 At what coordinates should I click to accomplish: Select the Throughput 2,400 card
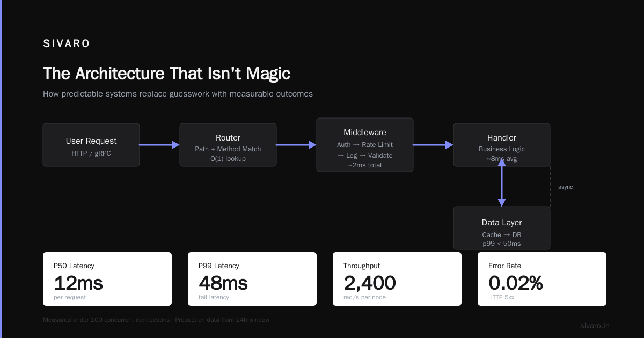[x=397, y=279]
